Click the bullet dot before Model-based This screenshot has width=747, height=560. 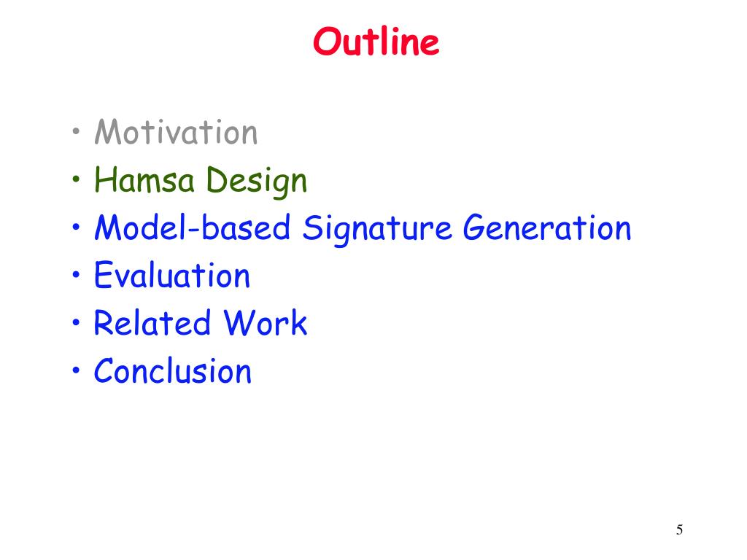(76, 227)
